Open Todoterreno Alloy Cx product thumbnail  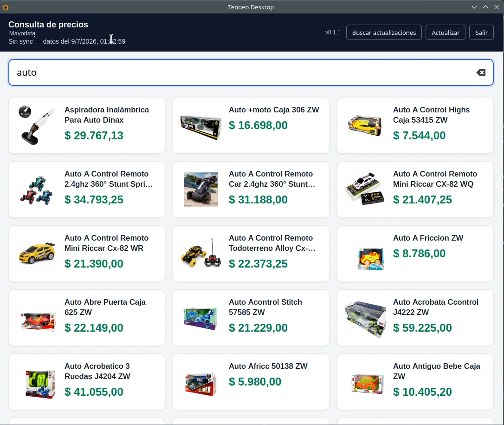point(201,253)
